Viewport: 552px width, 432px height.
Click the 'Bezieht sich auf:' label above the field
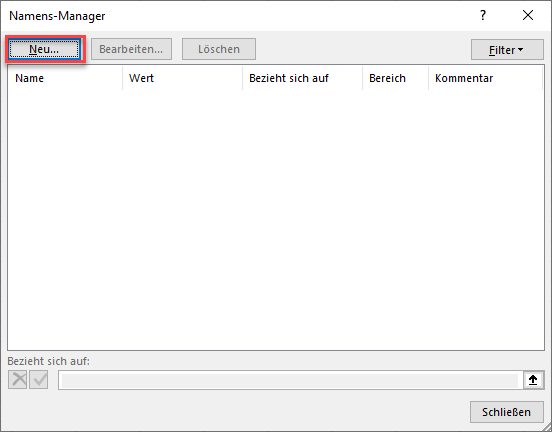pyautogui.click(x=49, y=361)
